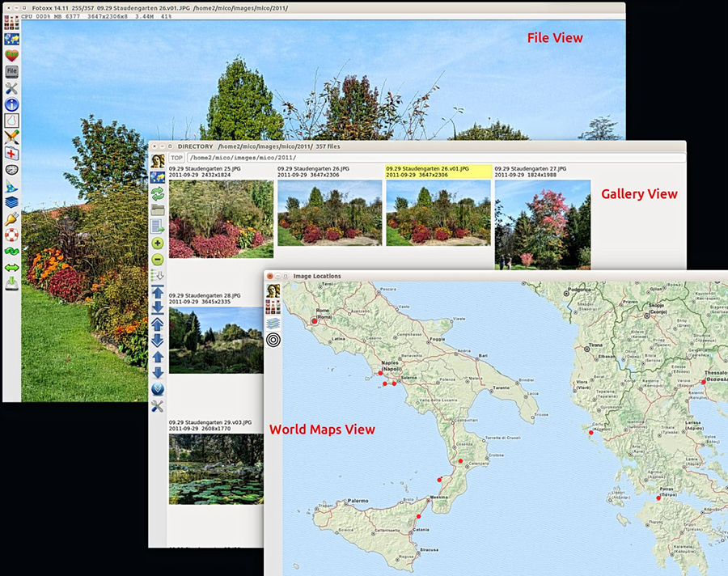Jump to gallery end with barred down arrow
The image size is (728, 576).
158,307
